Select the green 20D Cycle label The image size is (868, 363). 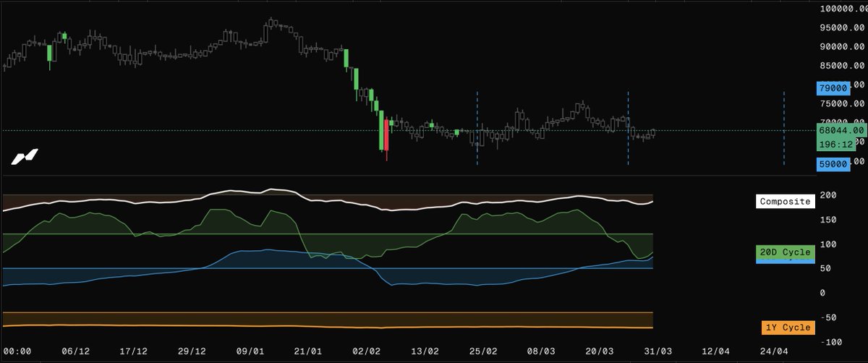pyautogui.click(x=785, y=252)
